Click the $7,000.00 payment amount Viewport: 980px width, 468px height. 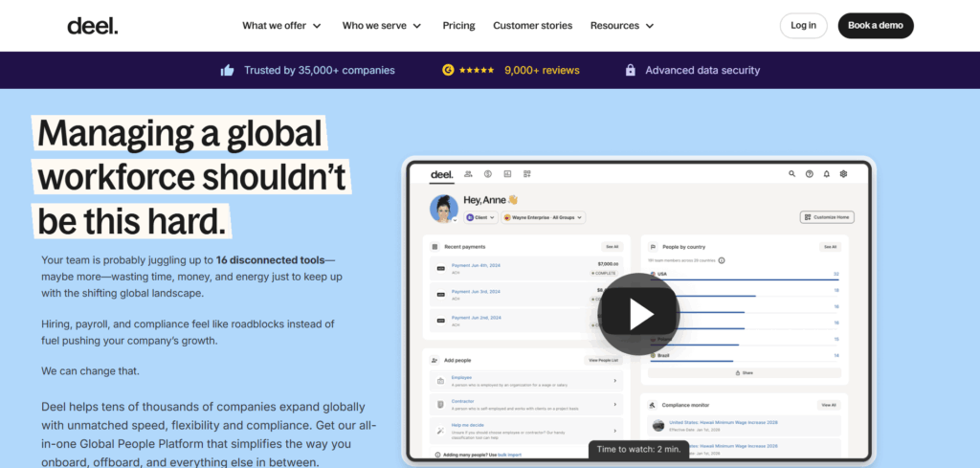click(x=608, y=264)
